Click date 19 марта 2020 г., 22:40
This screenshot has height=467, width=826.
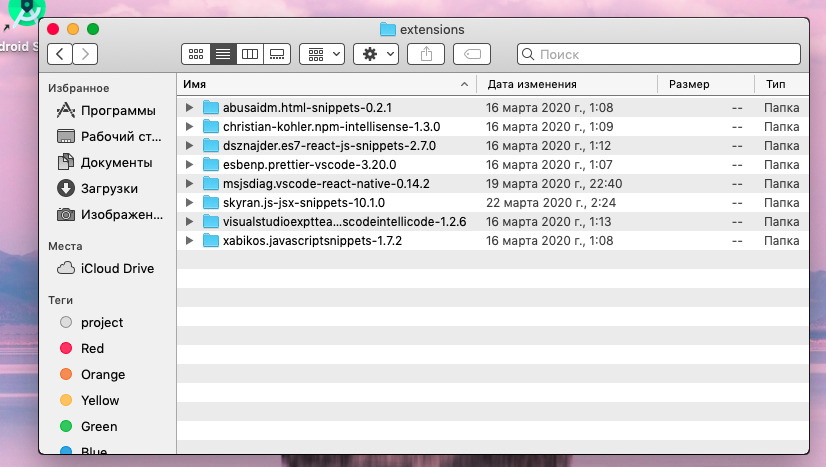click(x=554, y=183)
